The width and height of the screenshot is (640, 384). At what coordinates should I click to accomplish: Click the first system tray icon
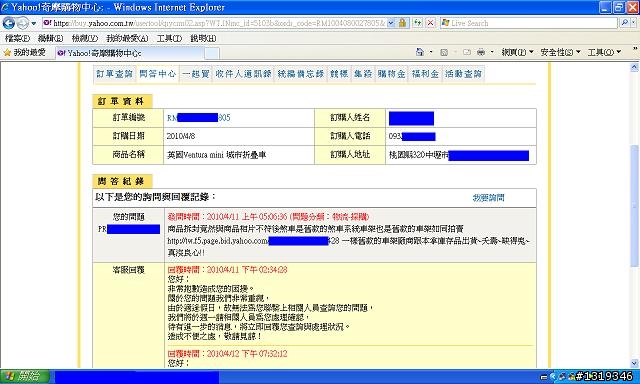click(544, 377)
